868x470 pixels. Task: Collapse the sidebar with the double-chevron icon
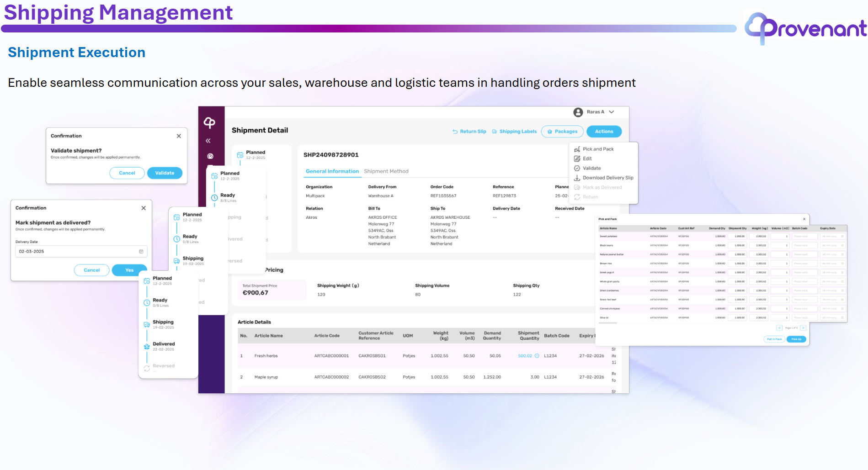pos(208,141)
